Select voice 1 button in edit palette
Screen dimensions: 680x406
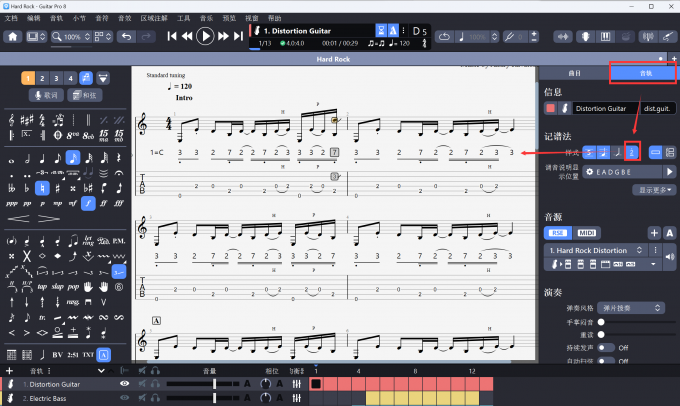[x=29, y=78]
